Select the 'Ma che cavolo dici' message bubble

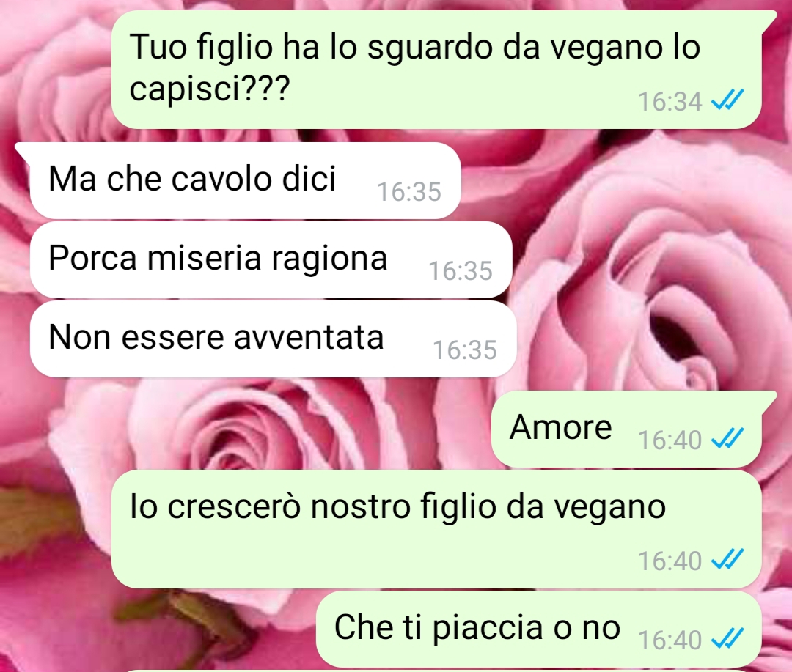click(x=246, y=181)
